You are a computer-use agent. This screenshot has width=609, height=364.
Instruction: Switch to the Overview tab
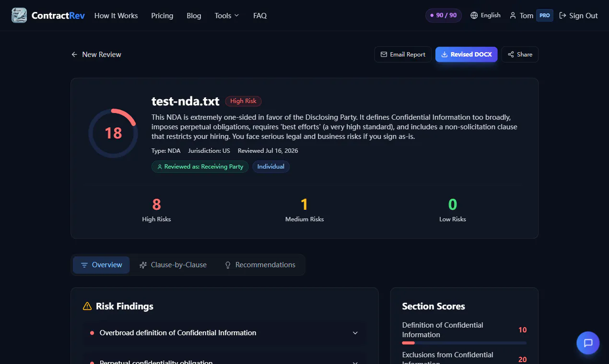coord(101,265)
